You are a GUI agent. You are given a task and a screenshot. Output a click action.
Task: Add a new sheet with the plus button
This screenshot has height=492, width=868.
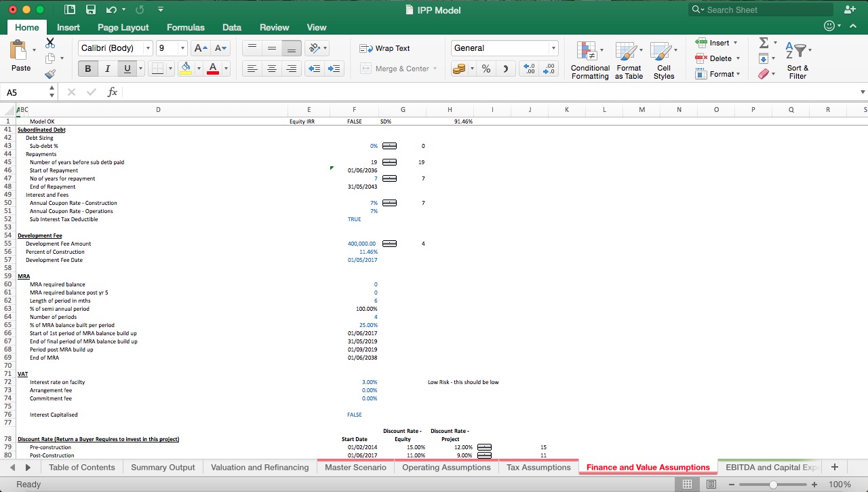[834, 467]
